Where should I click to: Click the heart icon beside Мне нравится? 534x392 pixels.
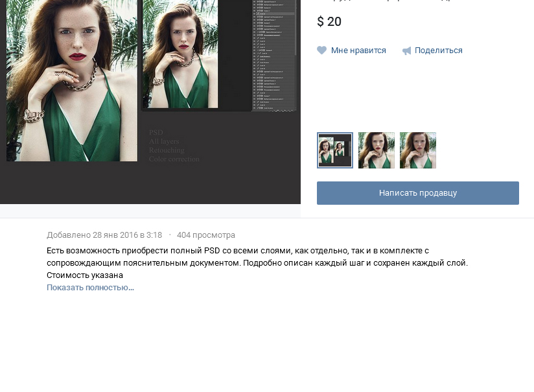click(x=322, y=51)
